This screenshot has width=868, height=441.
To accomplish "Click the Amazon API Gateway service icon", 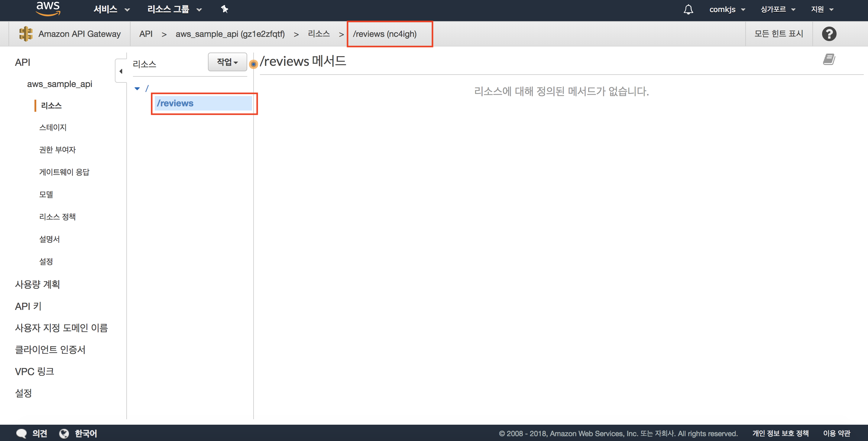I will [x=26, y=34].
